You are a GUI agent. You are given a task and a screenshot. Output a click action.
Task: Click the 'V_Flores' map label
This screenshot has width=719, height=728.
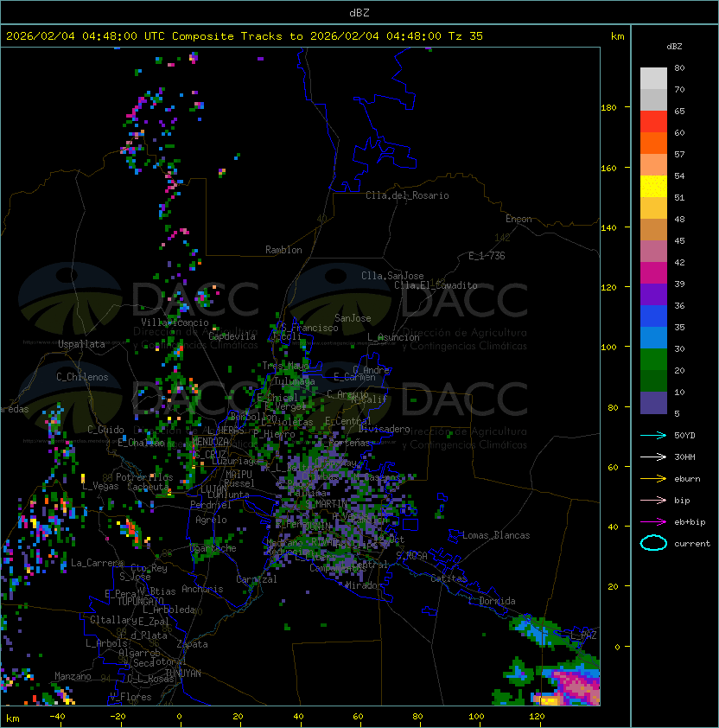(130, 697)
